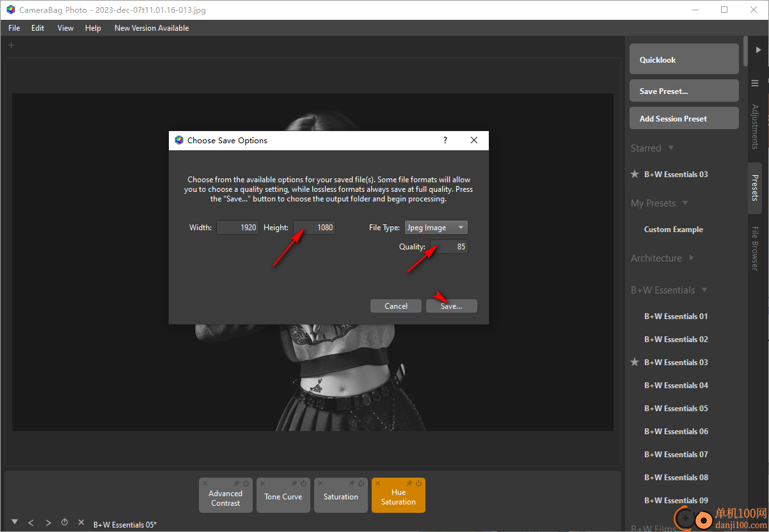Click the Save Preset... button
This screenshot has height=532, width=769.
tap(684, 91)
